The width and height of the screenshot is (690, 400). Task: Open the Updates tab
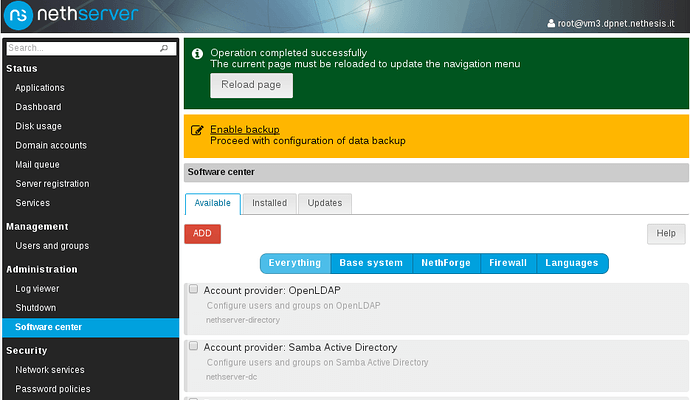325,203
